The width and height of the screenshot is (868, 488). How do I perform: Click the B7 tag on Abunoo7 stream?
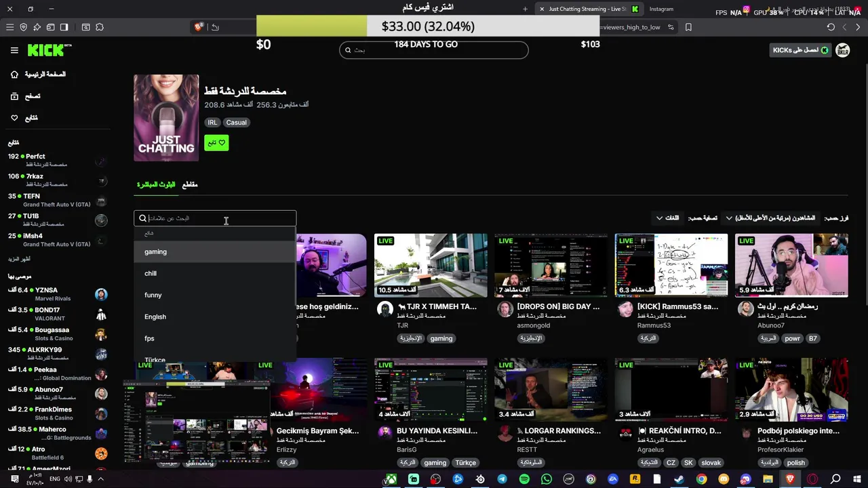click(812, 338)
